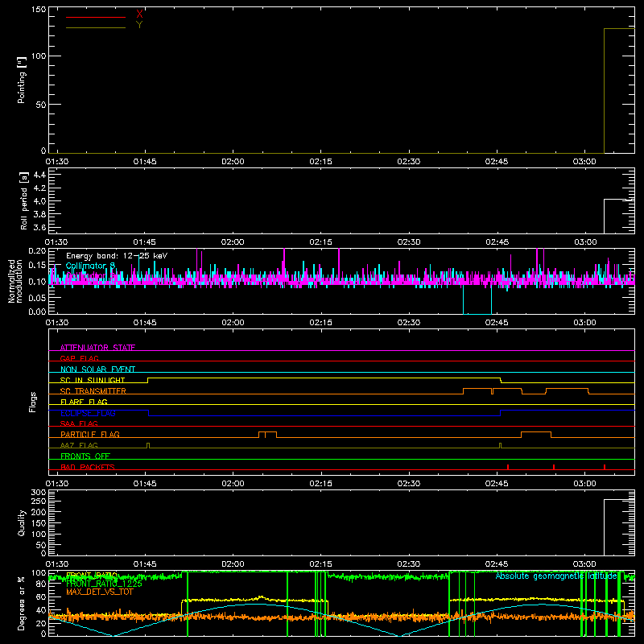
Task: Click the 01:45 time label under Roll period plot
Action: tap(145, 242)
